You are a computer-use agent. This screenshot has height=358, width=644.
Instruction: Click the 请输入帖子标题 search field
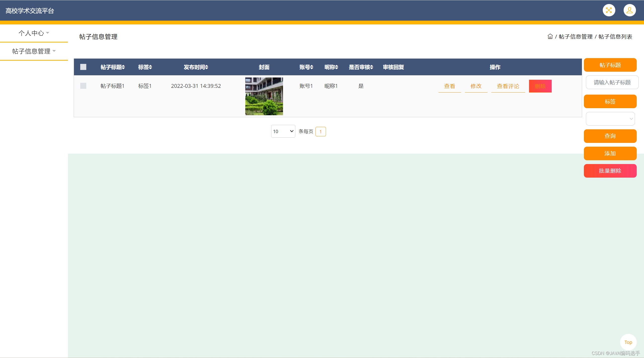[612, 82]
